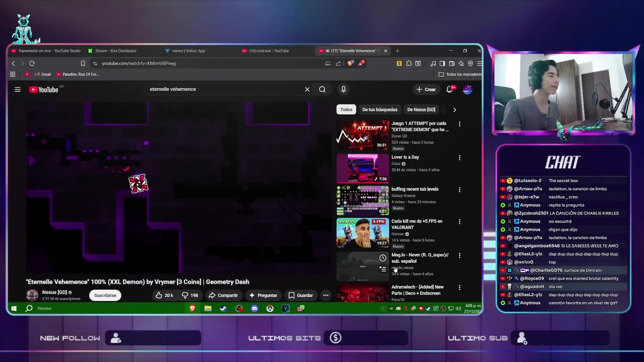Reload the page in Brave

tap(32, 63)
